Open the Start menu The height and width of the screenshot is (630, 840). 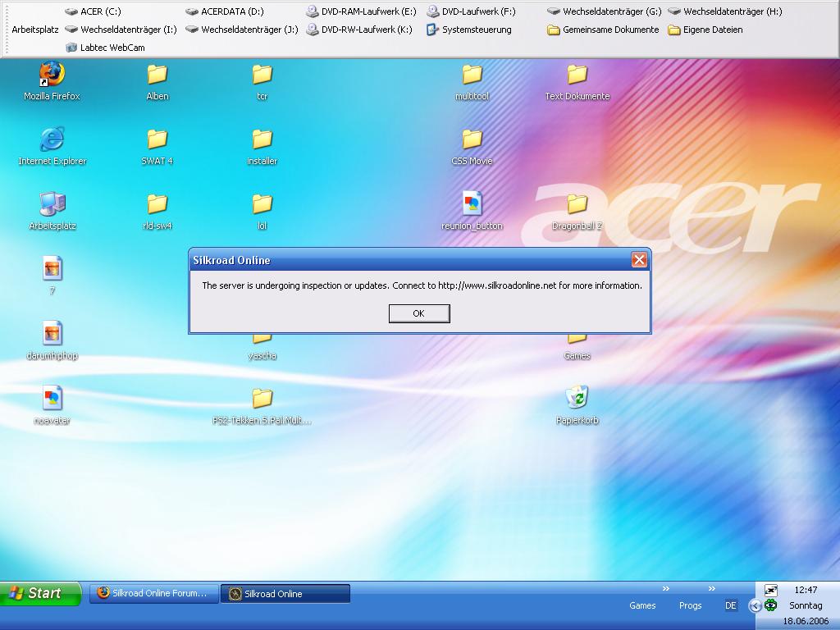pyautogui.click(x=40, y=593)
